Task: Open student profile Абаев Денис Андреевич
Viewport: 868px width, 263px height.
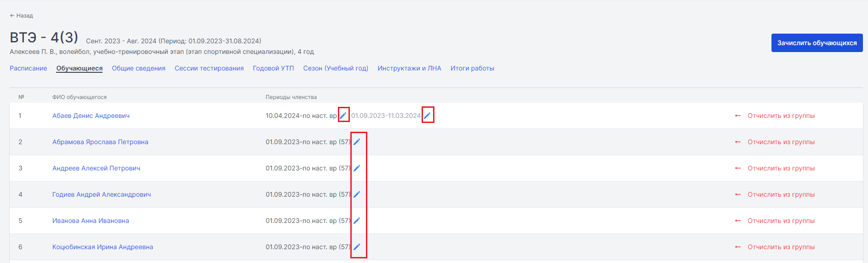Action: 91,116
